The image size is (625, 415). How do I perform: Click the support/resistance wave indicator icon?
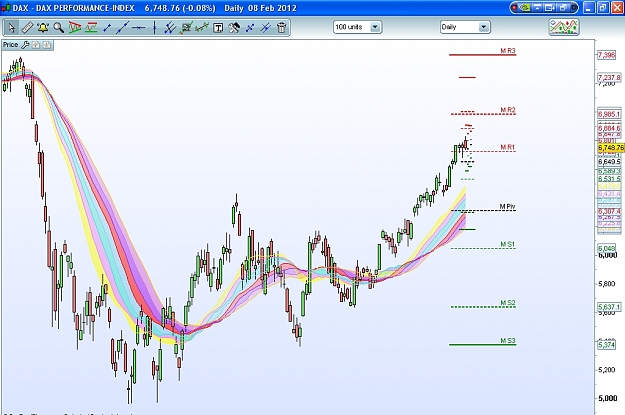[x=91, y=28]
